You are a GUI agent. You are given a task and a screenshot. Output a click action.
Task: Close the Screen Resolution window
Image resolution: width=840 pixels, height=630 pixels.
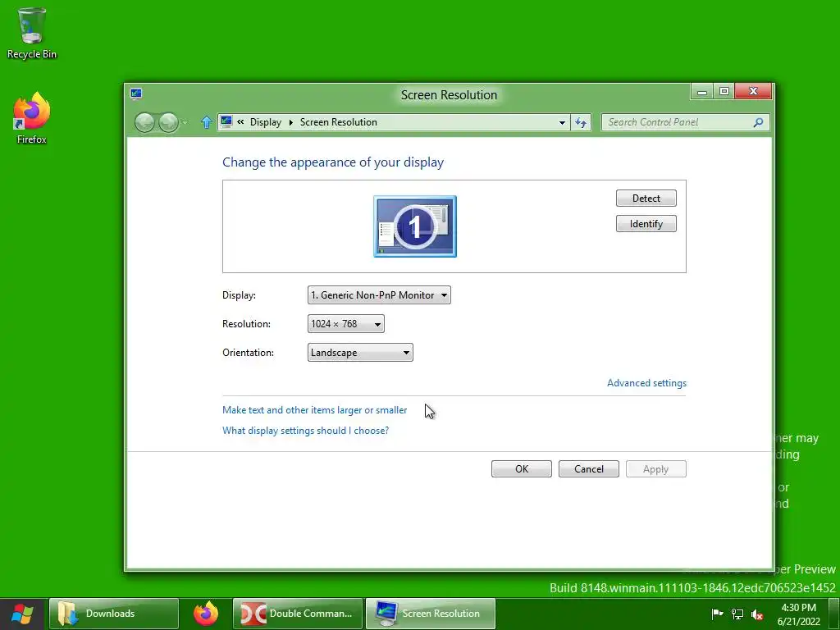point(753,92)
